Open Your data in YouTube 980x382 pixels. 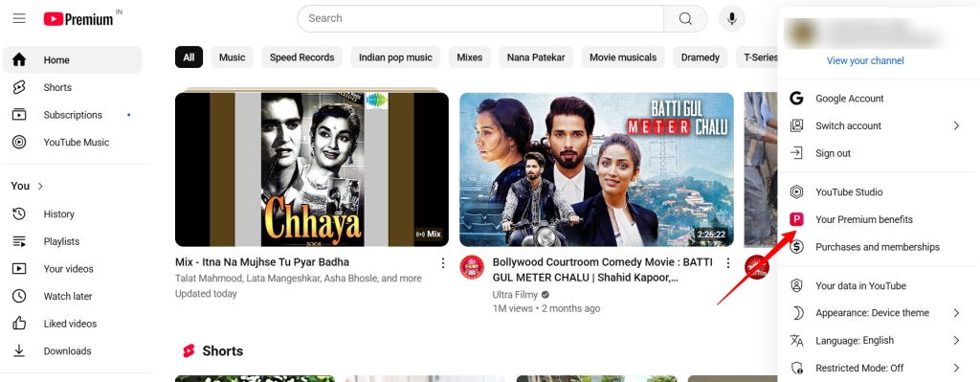tap(879, 285)
